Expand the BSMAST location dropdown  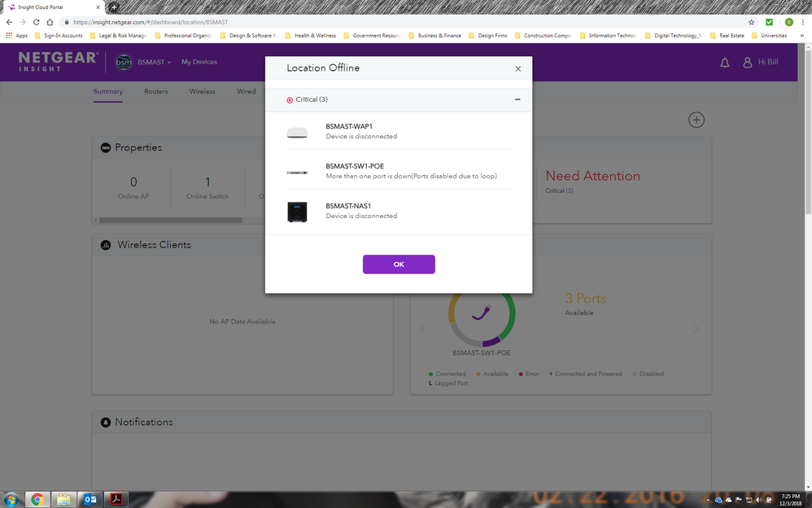(x=154, y=62)
